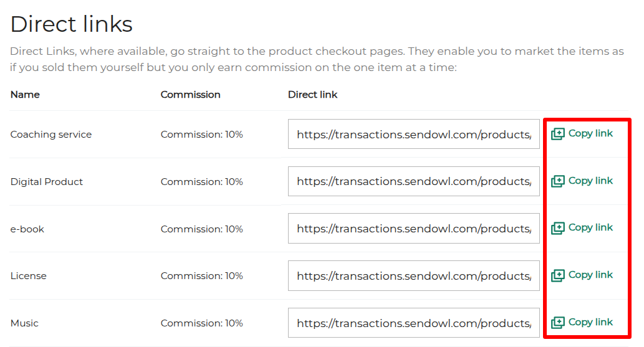
Task: Click the Commission column header
Action: coord(190,95)
